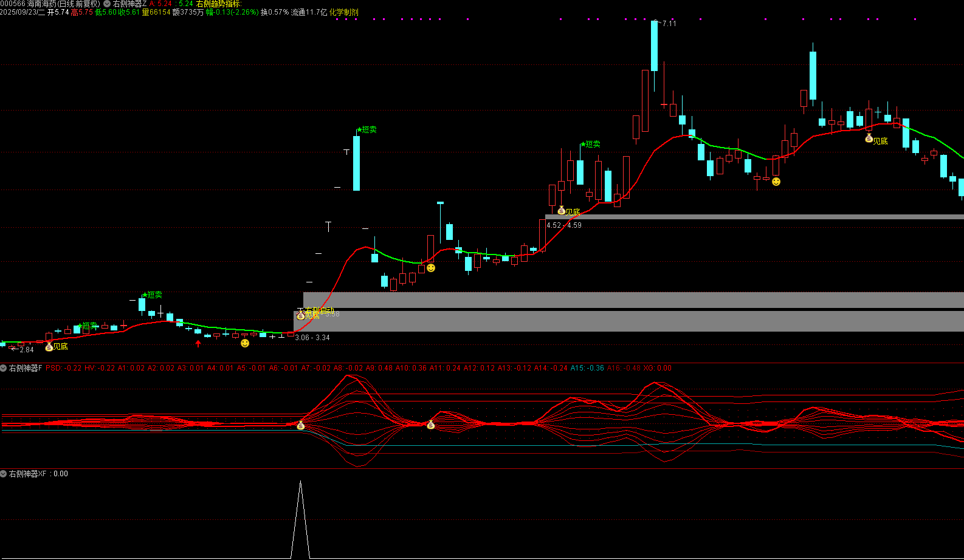Click the first money bag in 右侧神器F panel
This screenshot has width=964, height=560.
(x=300, y=426)
